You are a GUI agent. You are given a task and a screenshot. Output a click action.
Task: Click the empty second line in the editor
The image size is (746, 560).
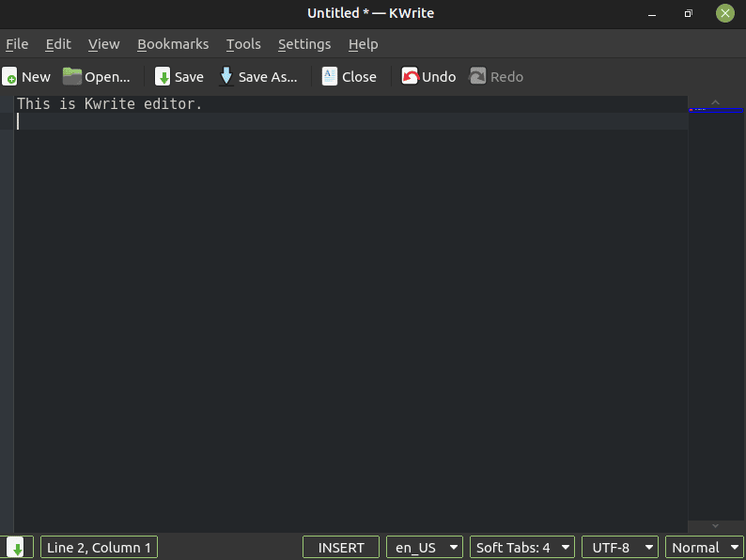(350, 121)
